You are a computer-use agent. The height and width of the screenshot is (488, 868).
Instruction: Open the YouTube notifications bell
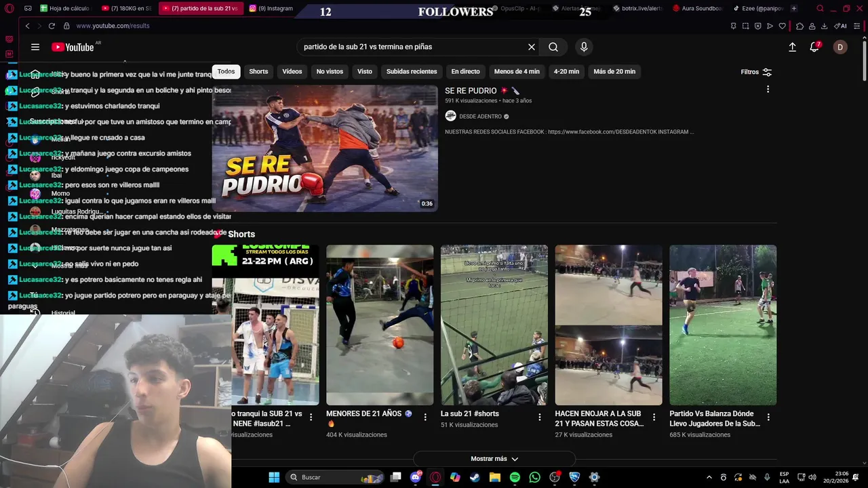click(814, 47)
